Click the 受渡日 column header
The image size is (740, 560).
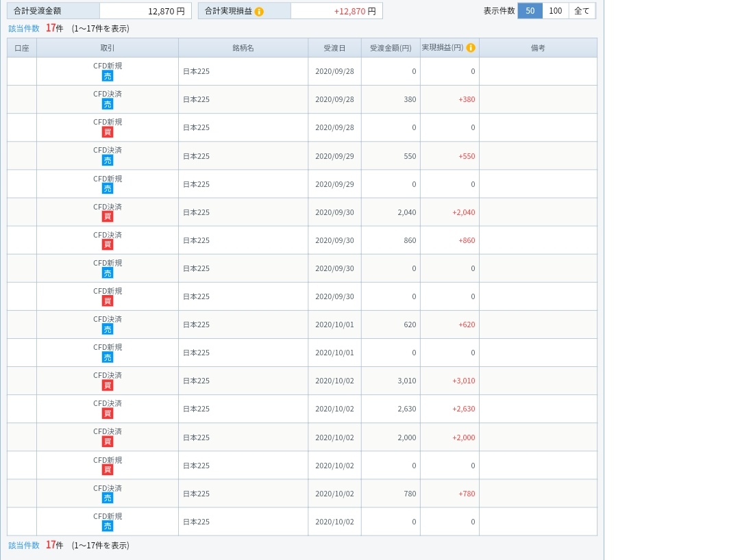click(334, 48)
